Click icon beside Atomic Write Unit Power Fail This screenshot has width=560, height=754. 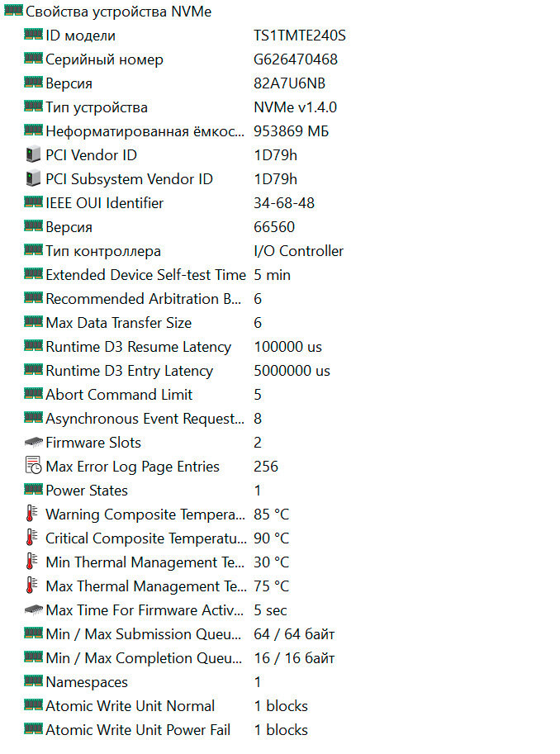tap(33, 729)
